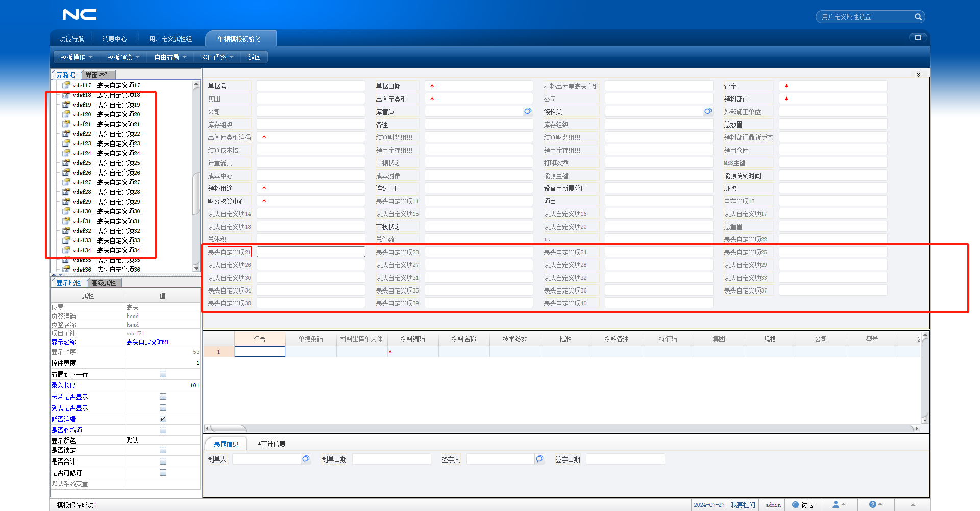Click the 表头自定义项21 form label
Screen dimensions: 980x511
[229, 252]
